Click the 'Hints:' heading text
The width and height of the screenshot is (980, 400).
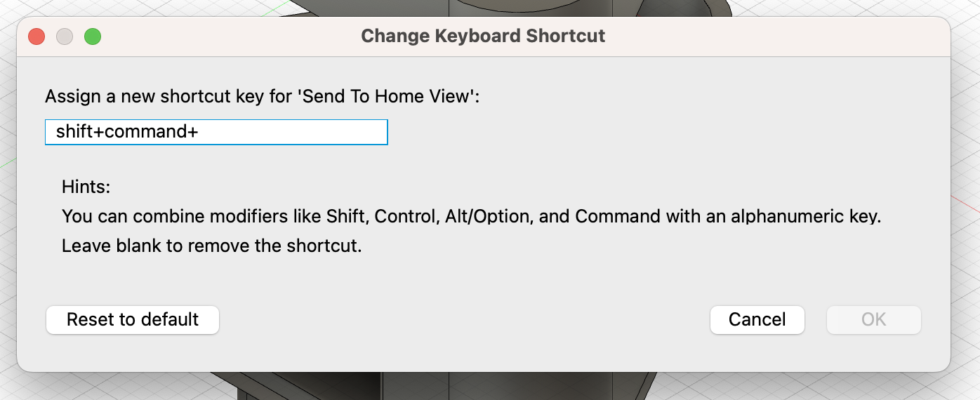click(x=87, y=187)
